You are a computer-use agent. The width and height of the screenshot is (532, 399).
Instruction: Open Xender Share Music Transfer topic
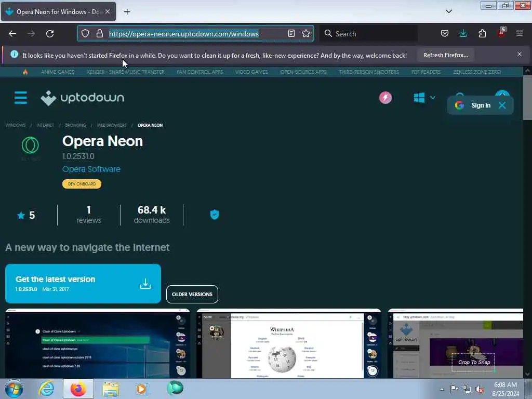click(126, 72)
